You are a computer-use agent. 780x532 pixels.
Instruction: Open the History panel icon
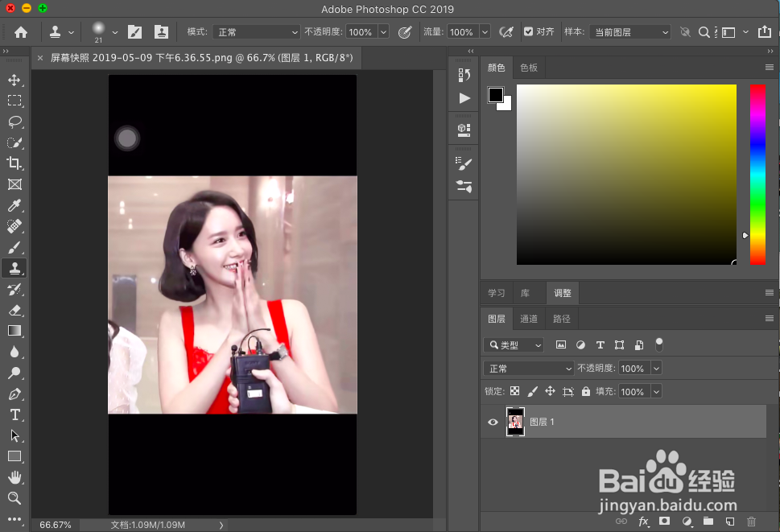(x=464, y=75)
